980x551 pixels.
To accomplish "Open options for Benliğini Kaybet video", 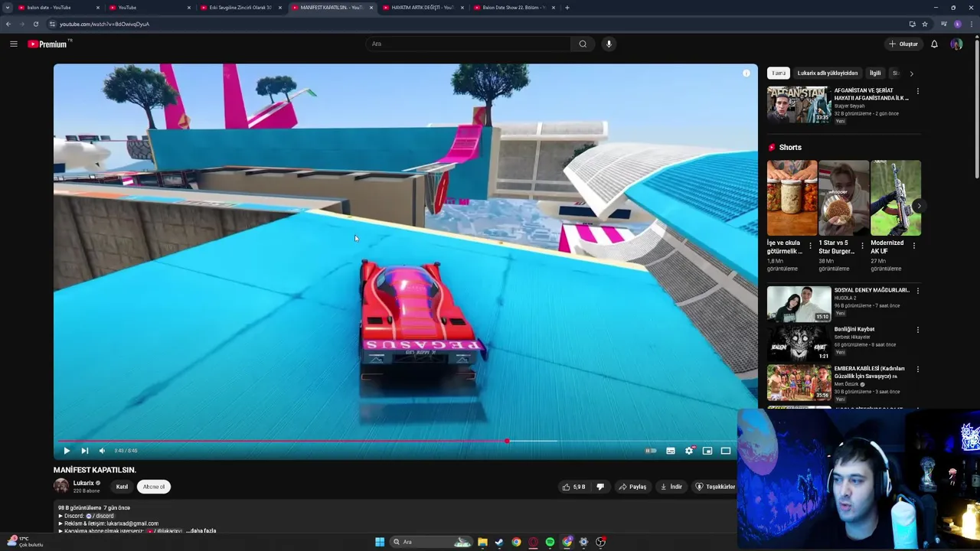I will pos(918,330).
